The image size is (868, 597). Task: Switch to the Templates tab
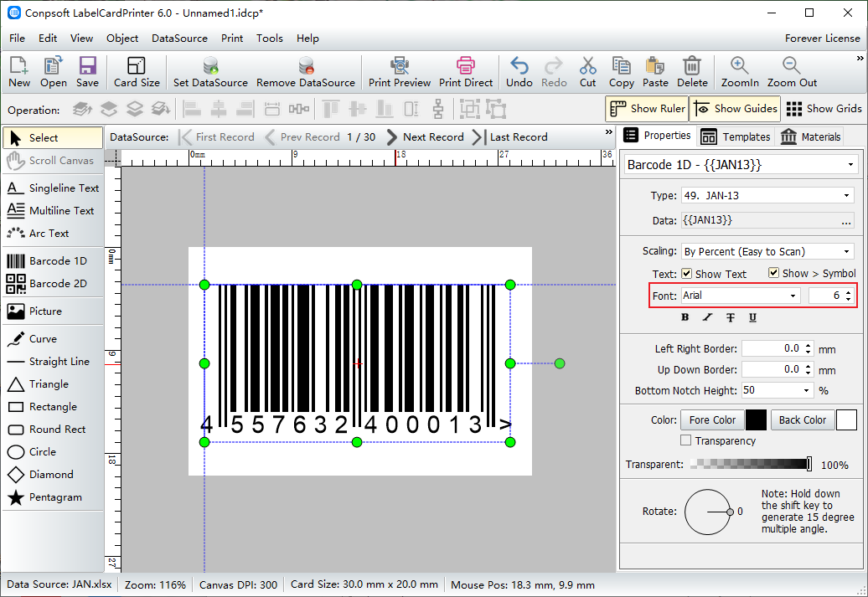coord(735,136)
